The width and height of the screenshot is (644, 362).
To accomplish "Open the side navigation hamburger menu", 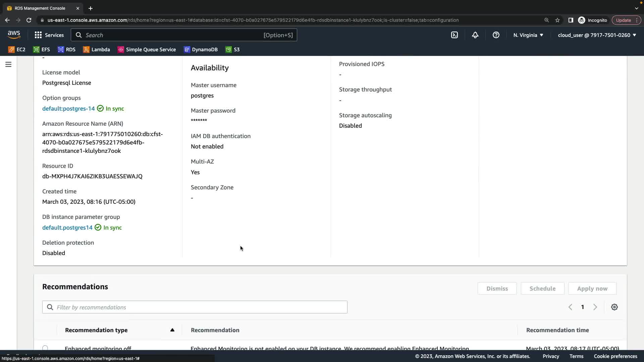I will point(8,64).
